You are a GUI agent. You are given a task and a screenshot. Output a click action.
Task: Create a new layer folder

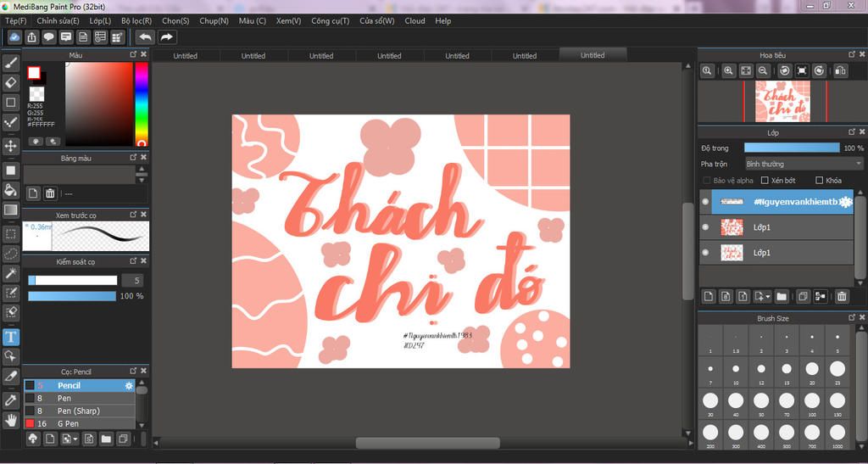click(781, 296)
